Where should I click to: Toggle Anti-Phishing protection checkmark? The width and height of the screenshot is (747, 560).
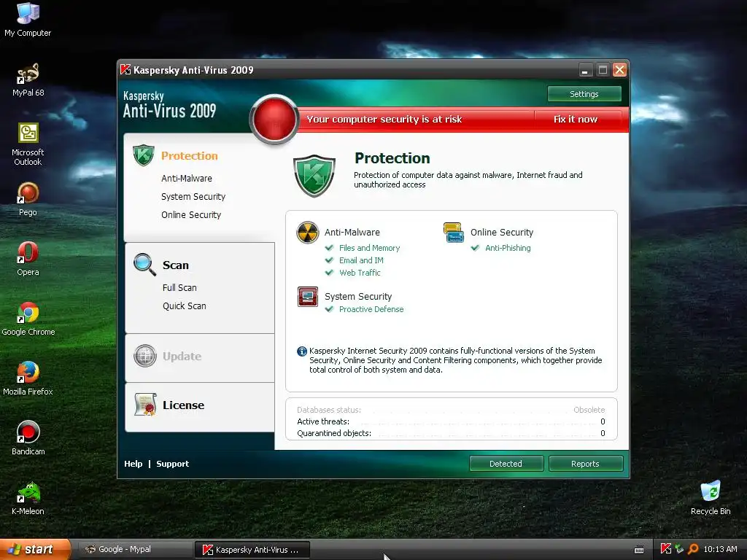click(475, 248)
